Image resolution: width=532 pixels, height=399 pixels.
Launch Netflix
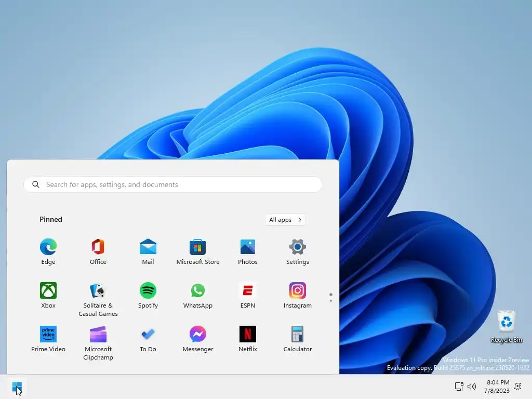248,339
